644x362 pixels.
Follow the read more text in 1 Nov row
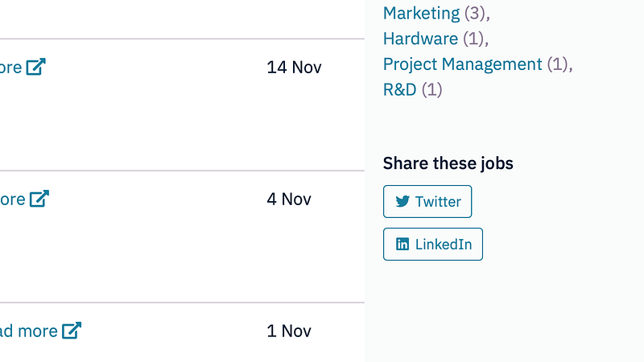(x=29, y=331)
